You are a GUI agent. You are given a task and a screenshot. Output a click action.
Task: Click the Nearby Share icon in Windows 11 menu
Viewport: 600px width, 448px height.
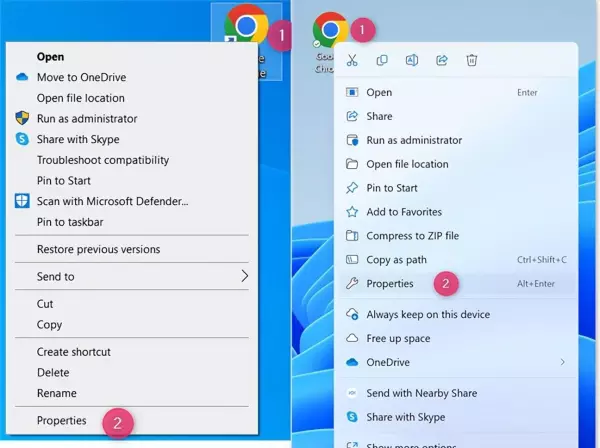[x=352, y=393]
